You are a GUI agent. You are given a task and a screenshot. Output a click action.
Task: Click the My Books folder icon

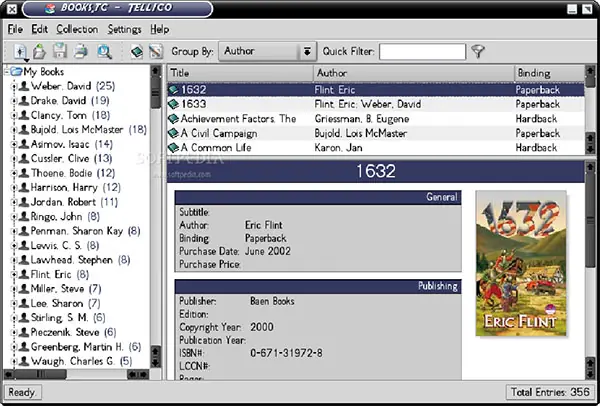16,72
